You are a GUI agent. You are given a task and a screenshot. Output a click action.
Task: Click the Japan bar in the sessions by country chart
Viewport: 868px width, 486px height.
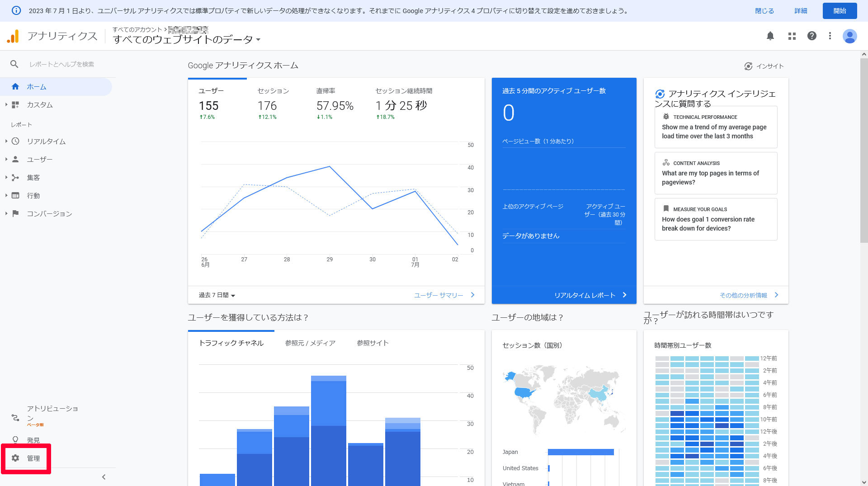pos(580,452)
